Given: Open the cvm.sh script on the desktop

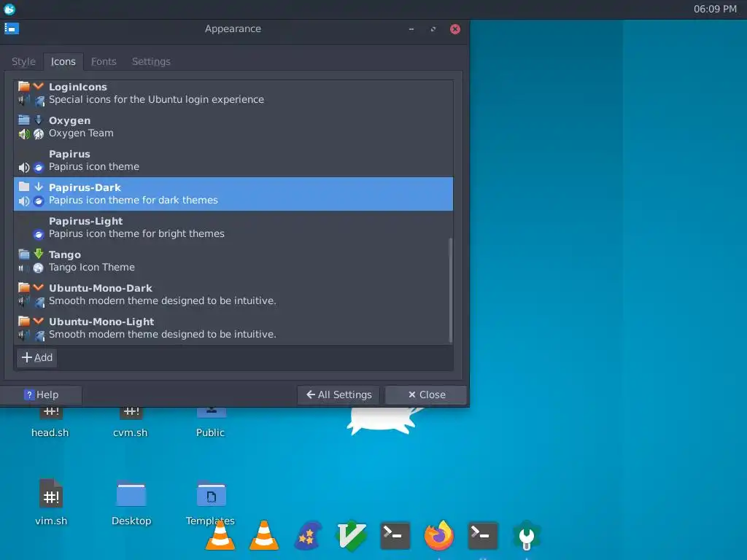Looking at the screenshot, I should [x=131, y=421].
